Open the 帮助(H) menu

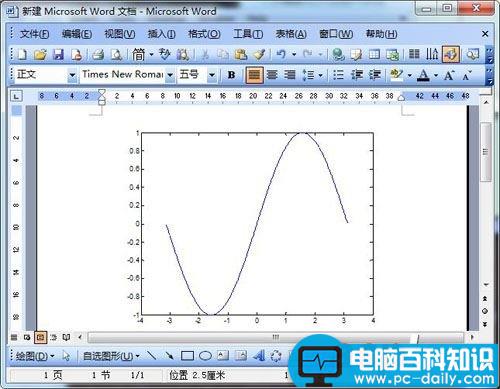point(381,34)
